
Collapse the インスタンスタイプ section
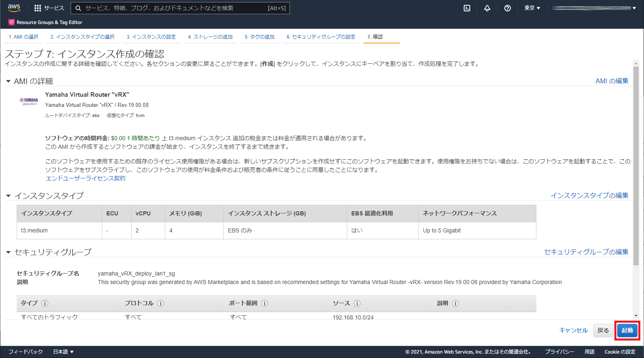8,196
